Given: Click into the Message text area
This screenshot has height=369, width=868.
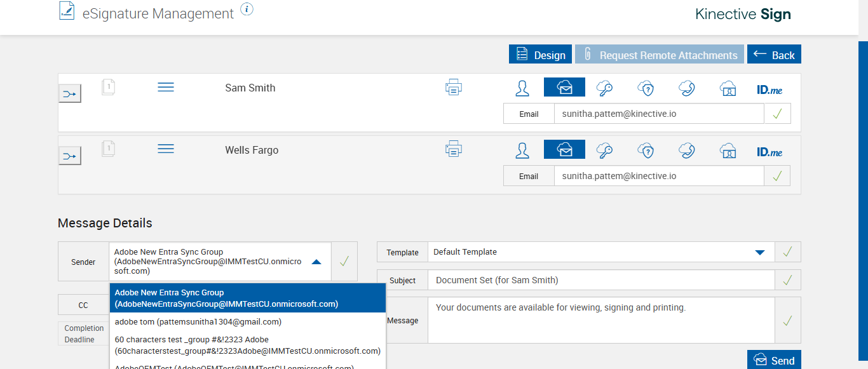Looking at the screenshot, I should tap(601, 320).
